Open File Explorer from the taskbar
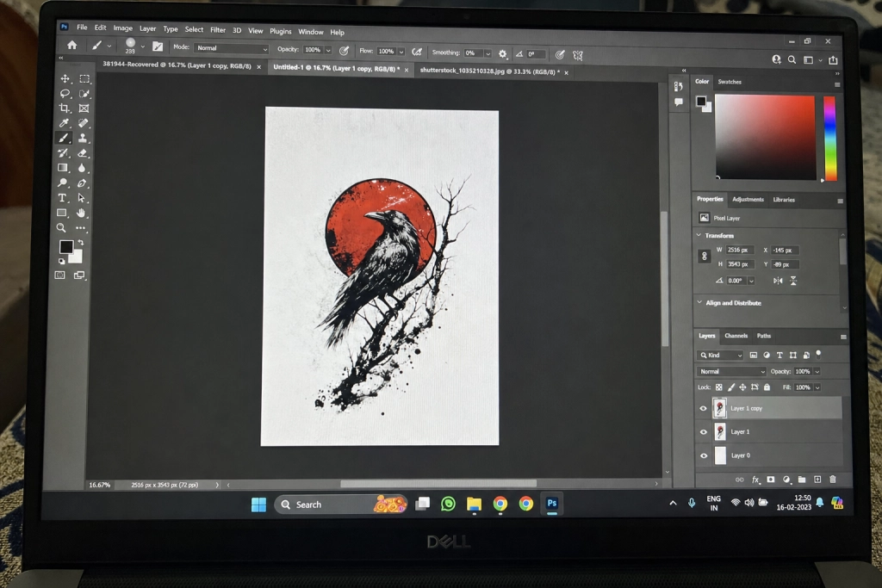This screenshot has width=882, height=588. (475, 504)
